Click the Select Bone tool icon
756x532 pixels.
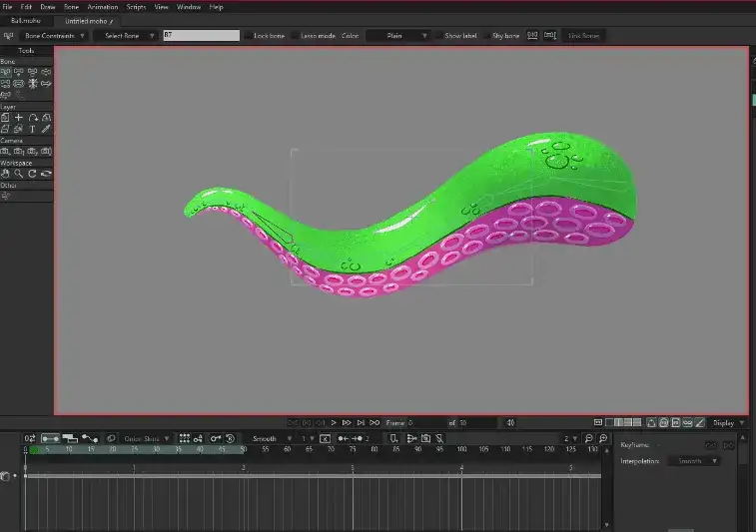pyautogui.click(x=5, y=73)
